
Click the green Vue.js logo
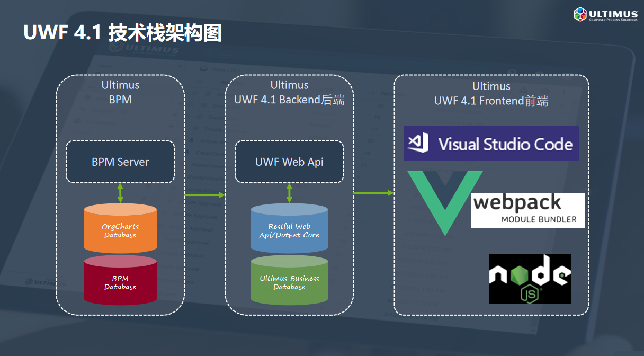[x=445, y=203]
